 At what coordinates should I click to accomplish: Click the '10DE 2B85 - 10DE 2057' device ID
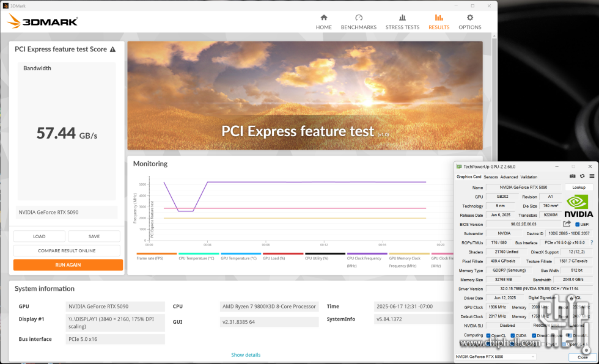pos(569,233)
